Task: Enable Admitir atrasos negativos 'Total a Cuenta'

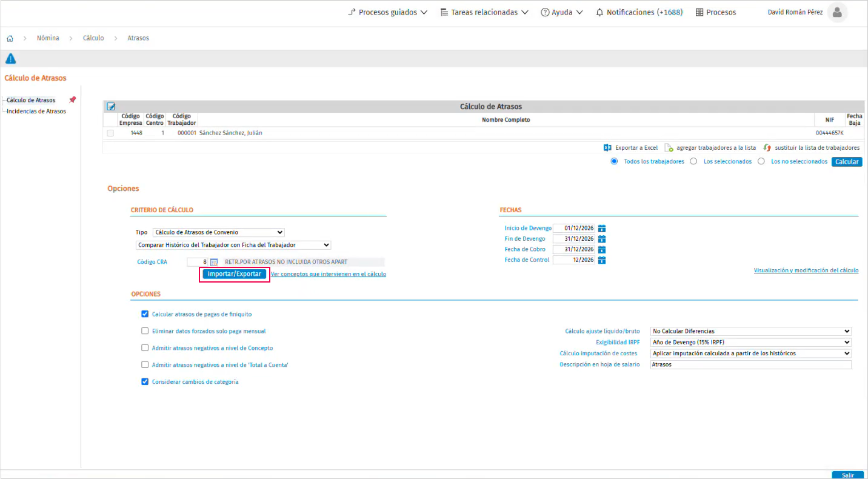Action: (145, 365)
